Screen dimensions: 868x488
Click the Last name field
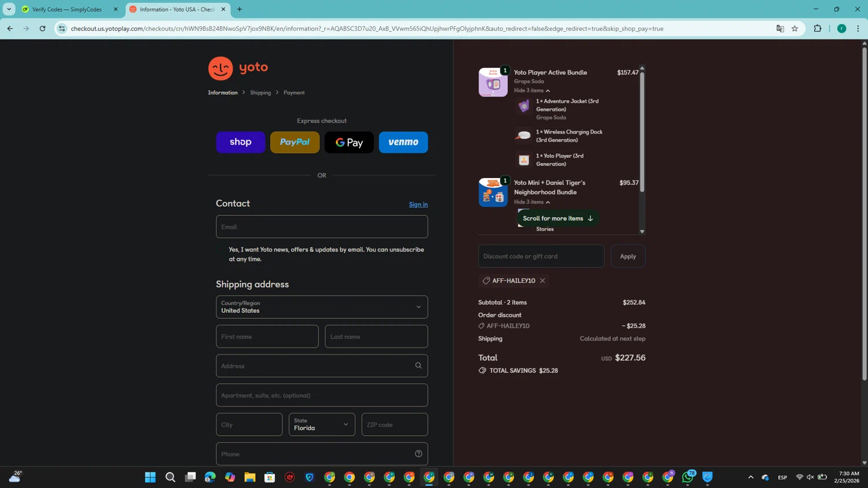[x=376, y=337]
